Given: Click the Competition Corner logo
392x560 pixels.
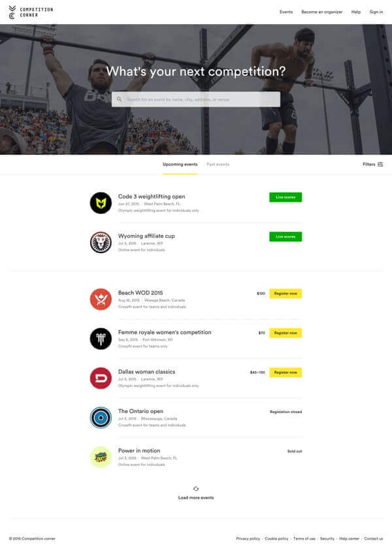Looking at the screenshot, I should (31, 12).
